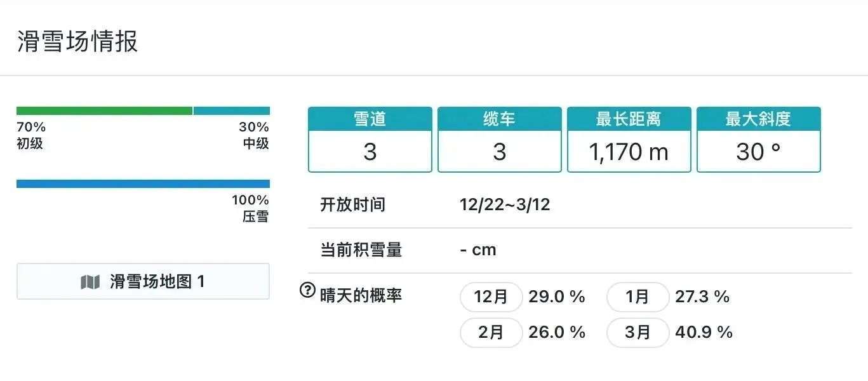Click the 当前积雪量 row label
The height and width of the screenshot is (381, 868).
point(361,250)
